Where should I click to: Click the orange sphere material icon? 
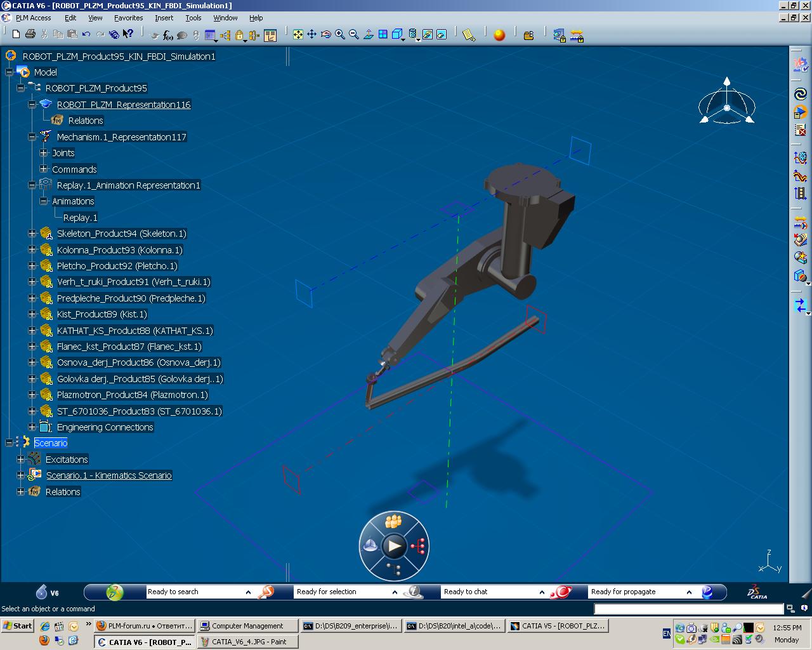[x=499, y=35]
